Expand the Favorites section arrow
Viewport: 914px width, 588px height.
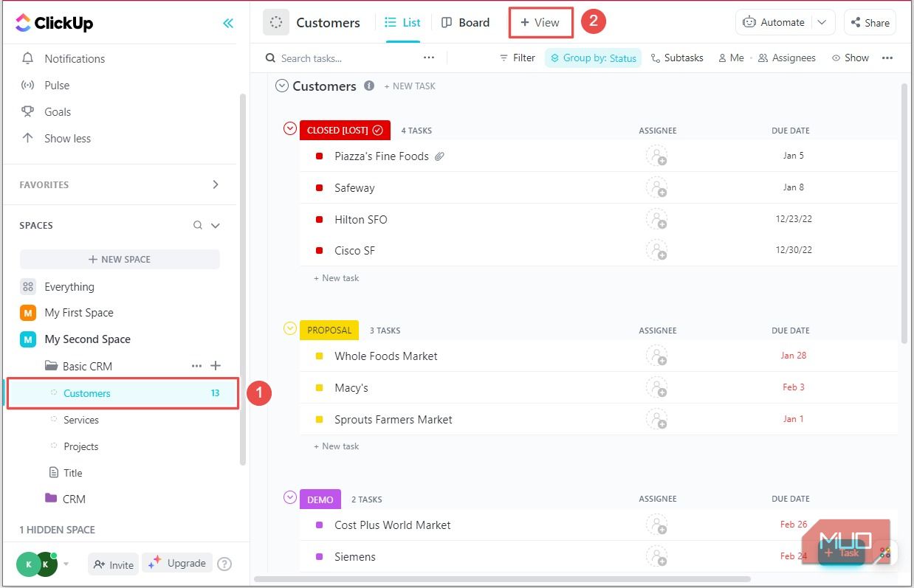pos(216,184)
